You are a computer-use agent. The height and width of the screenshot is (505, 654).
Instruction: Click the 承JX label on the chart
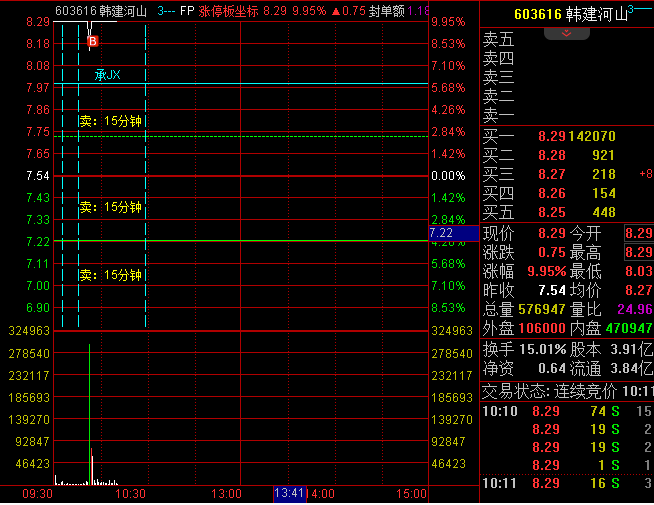(x=107, y=74)
